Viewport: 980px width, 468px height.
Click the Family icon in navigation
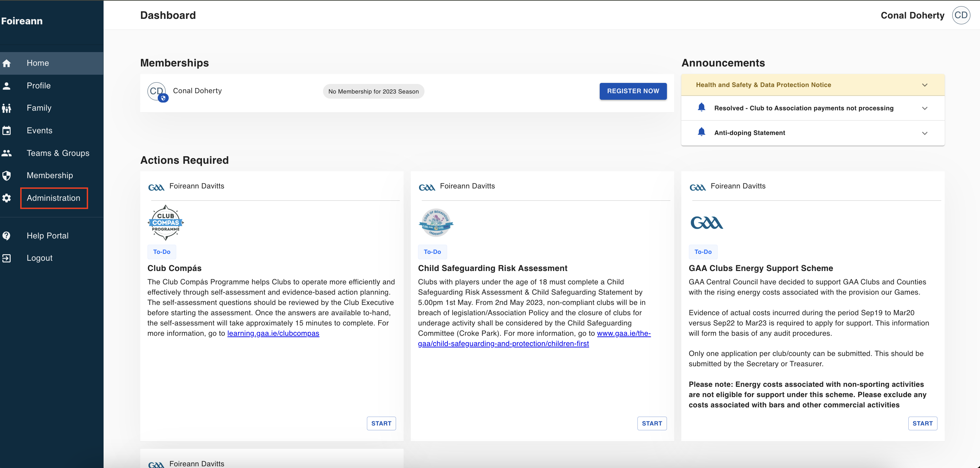click(x=7, y=108)
